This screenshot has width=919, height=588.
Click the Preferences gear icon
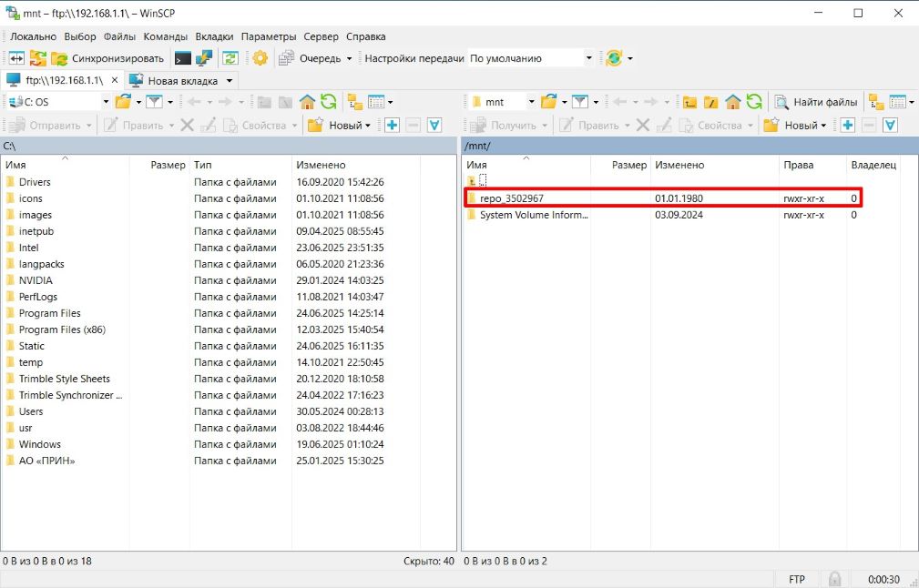click(260, 58)
